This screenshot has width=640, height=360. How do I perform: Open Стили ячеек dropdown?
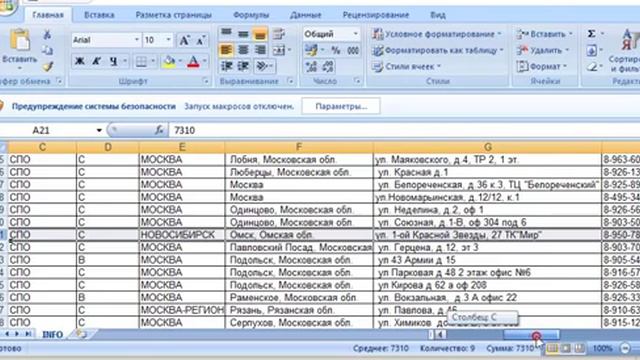tap(407, 66)
